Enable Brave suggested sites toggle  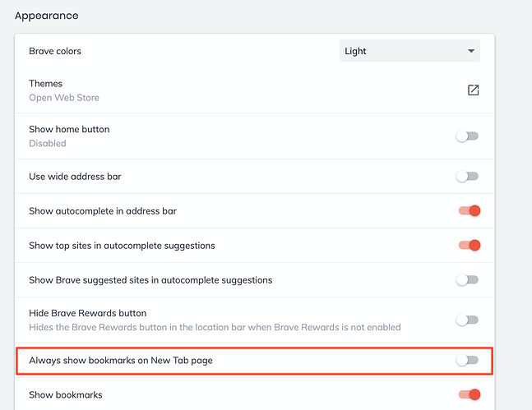point(467,280)
